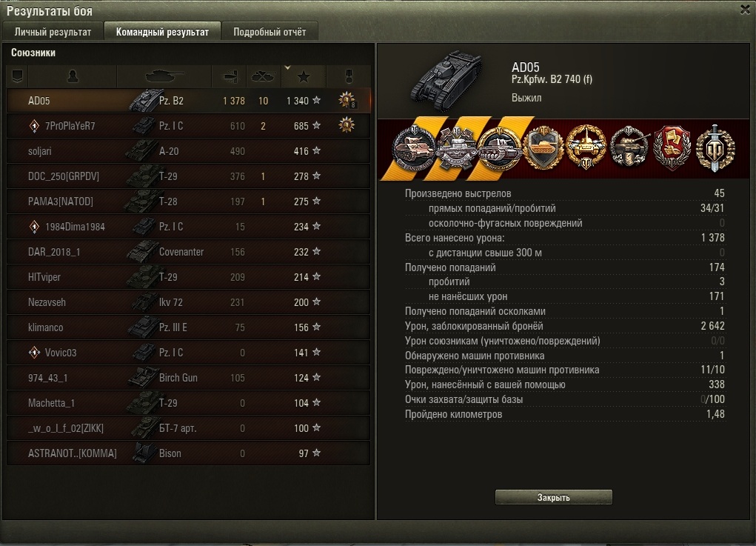The height and width of the screenshot is (546, 756).
Task: Sort allies by medals column icon
Action: [x=349, y=76]
